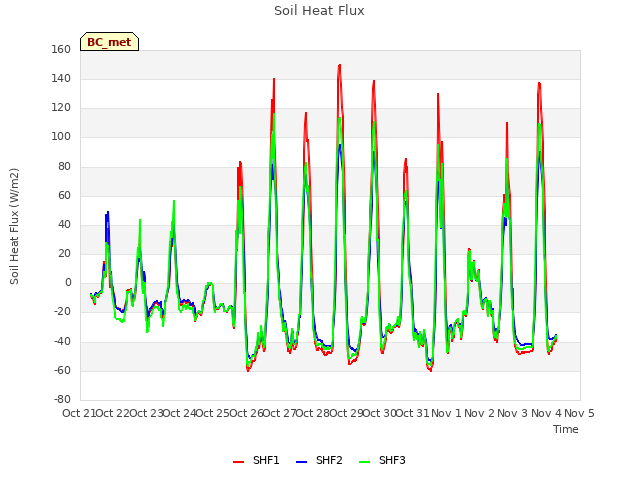Click the 140 y-axis tick label
The height and width of the screenshot is (480, 640).
[61, 78]
